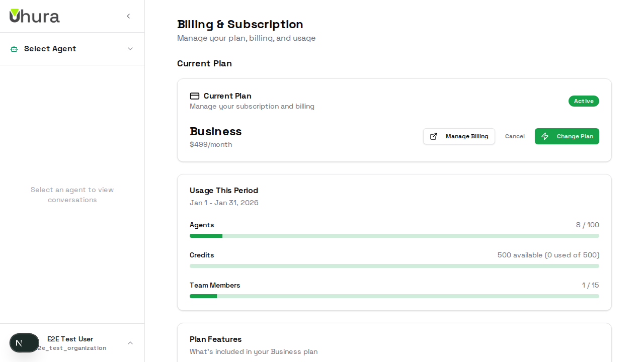Click the lightning bolt icon in Change Plan
Viewport: 644px width, 362px height.
[x=545, y=136]
